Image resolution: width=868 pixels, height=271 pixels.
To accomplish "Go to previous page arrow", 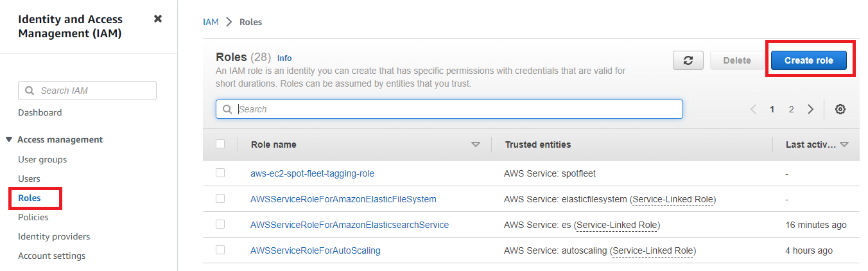I will pyautogui.click(x=753, y=109).
